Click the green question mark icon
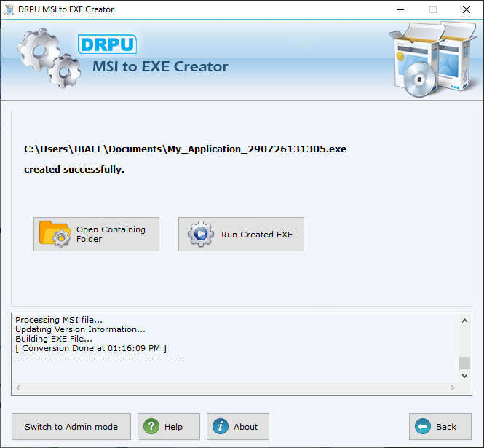484x448 pixels. (x=151, y=426)
